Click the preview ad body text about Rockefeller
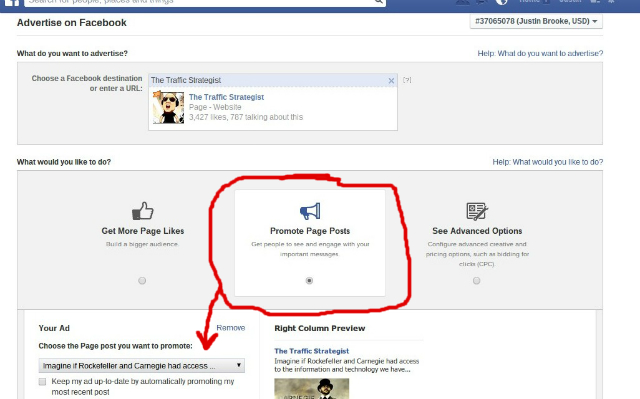The width and height of the screenshot is (640, 399). [x=347, y=365]
